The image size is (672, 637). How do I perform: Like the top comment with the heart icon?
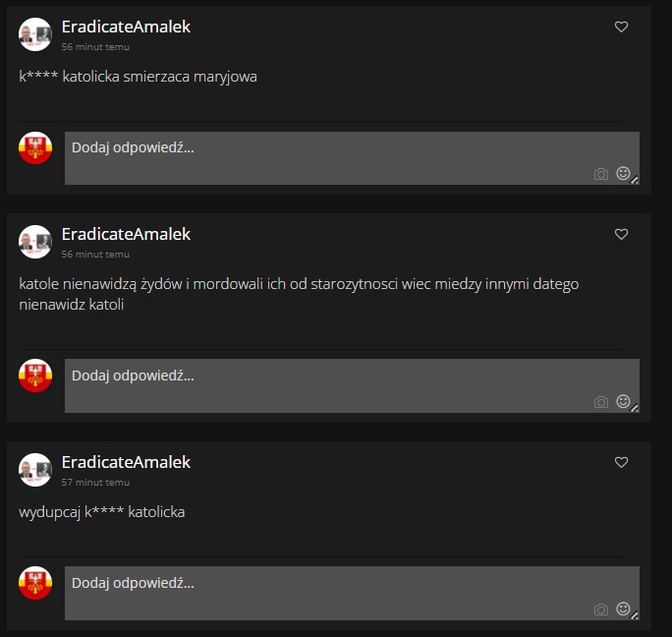click(621, 28)
